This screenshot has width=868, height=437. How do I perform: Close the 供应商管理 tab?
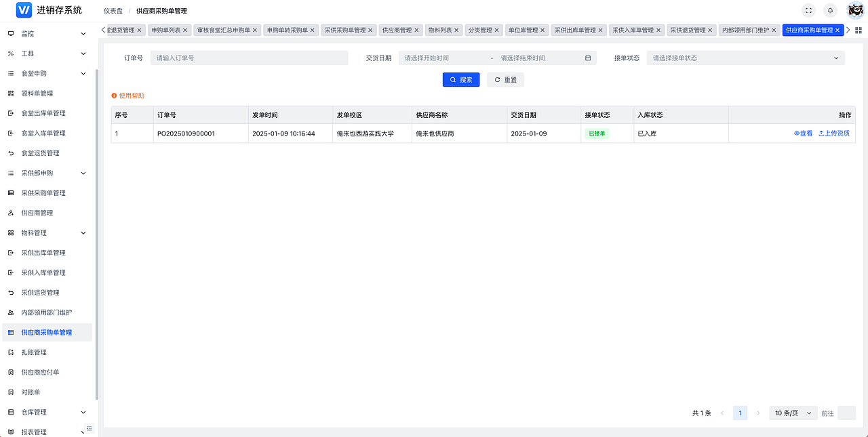point(416,30)
